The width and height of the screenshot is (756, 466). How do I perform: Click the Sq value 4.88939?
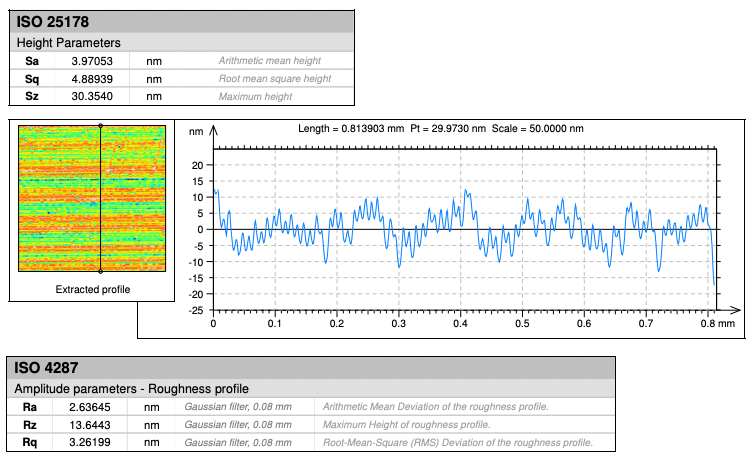pyautogui.click(x=91, y=79)
